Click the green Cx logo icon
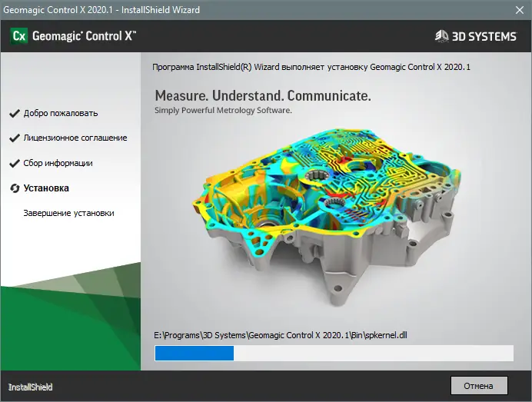This screenshot has width=532, height=402. (x=18, y=35)
